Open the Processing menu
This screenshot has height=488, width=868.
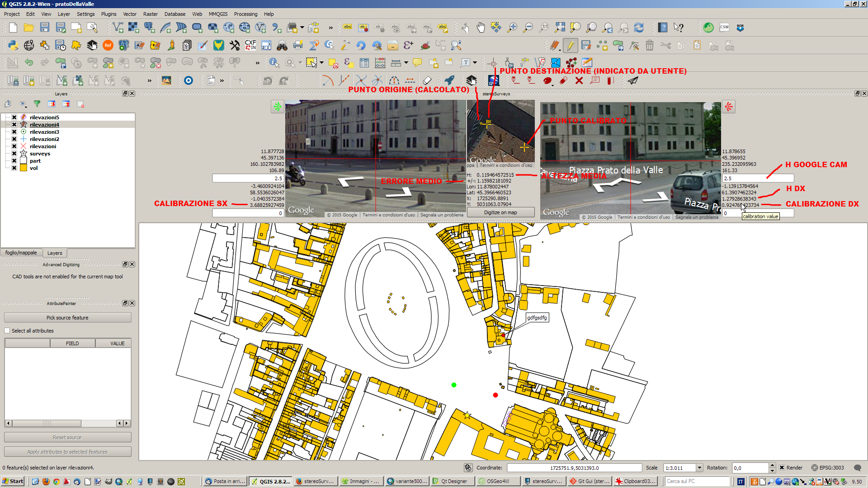point(245,14)
